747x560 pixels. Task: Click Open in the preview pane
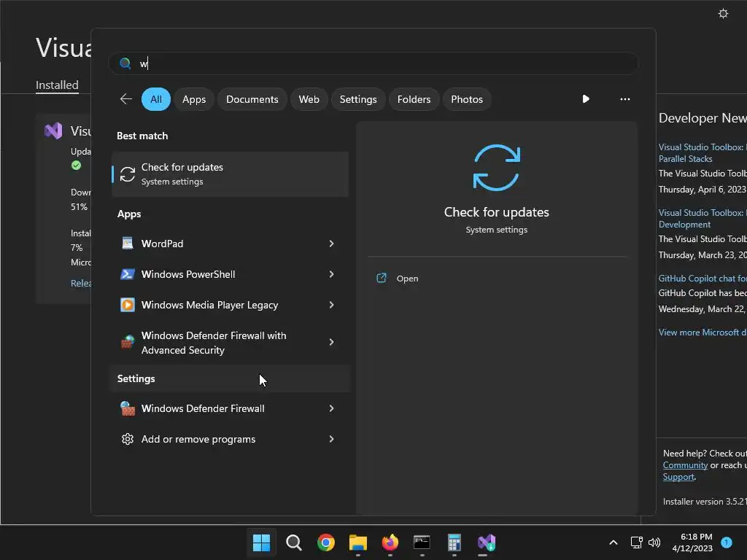[x=407, y=279]
